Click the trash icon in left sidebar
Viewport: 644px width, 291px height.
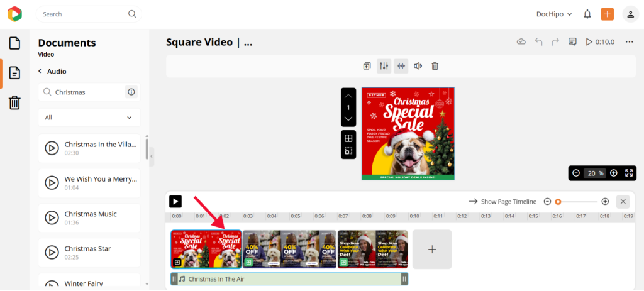pyautogui.click(x=14, y=102)
